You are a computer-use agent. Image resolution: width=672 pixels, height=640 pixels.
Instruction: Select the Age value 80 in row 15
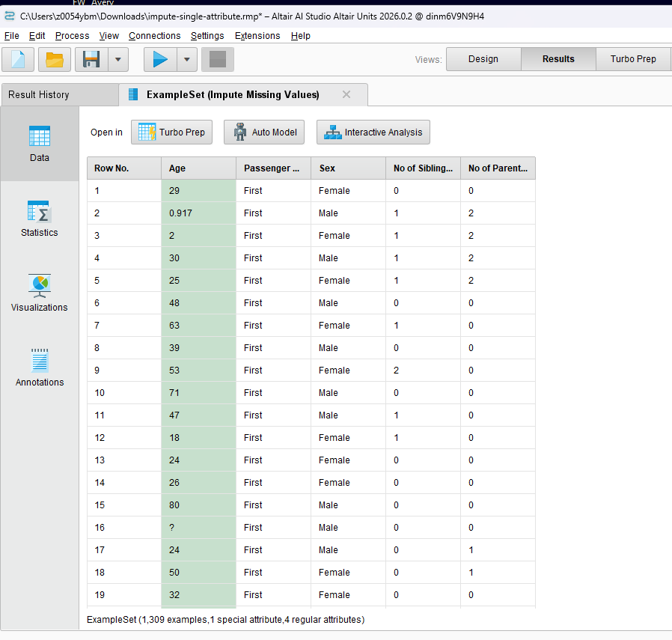click(x=199, y=505)
